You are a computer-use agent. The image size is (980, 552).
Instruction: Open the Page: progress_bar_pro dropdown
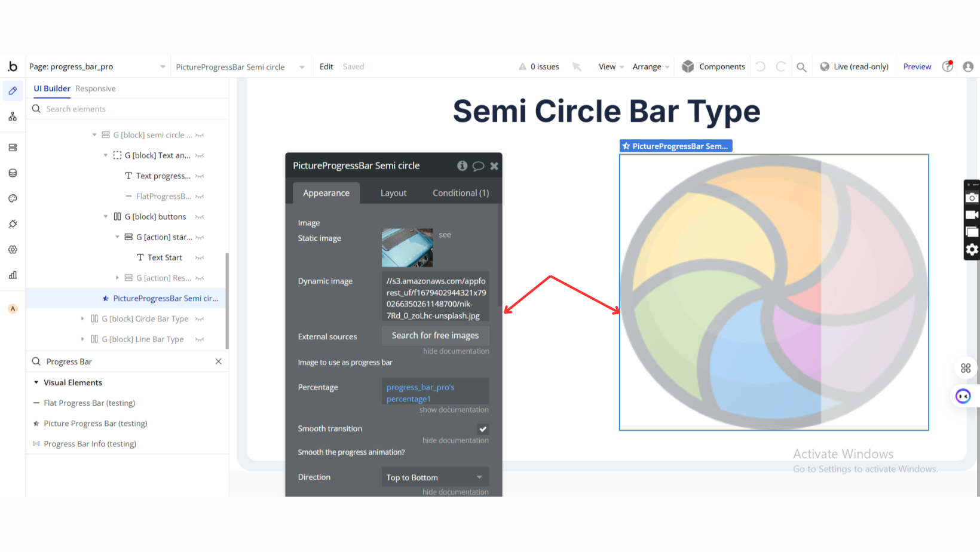[97, 67]
